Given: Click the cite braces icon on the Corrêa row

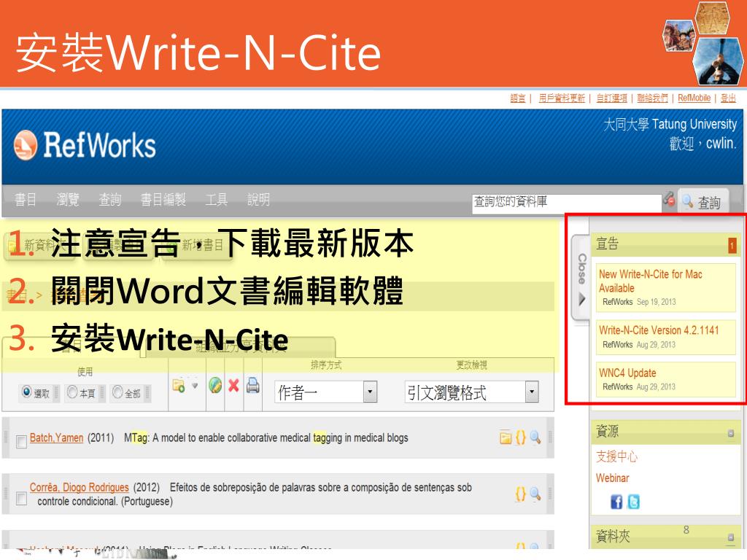Looking at the screenshot, I should click(520, 494).
